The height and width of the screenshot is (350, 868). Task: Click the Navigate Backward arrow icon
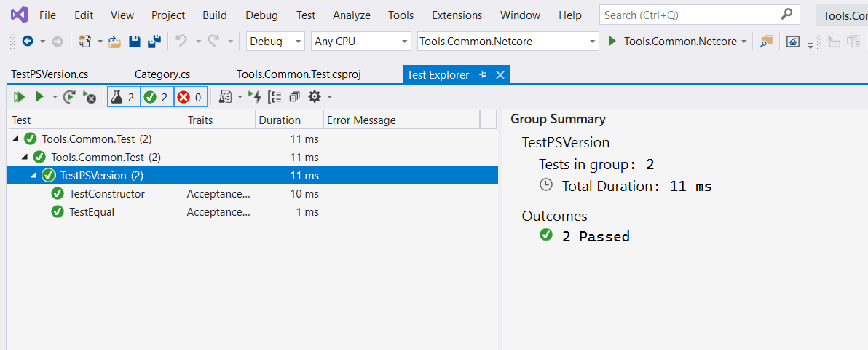pos(27,42)
